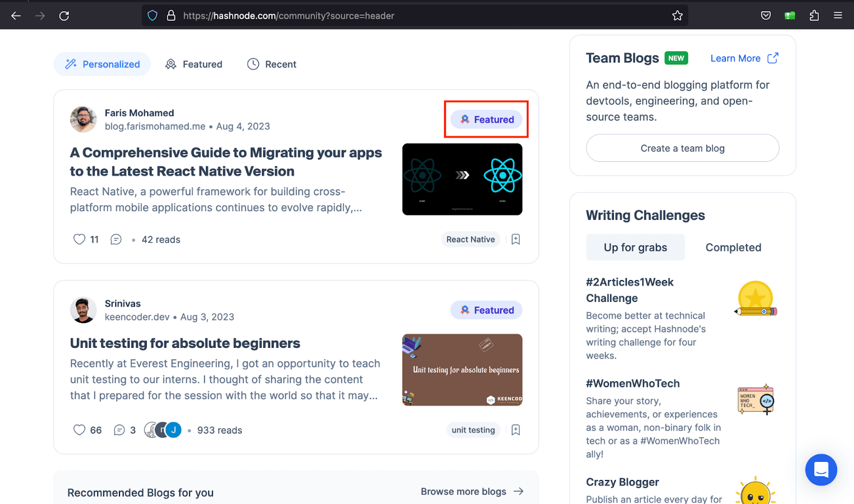Reload the current browser page
This screenshot has height=504, width=854.
pyautogui.click(x=64, y=15)
